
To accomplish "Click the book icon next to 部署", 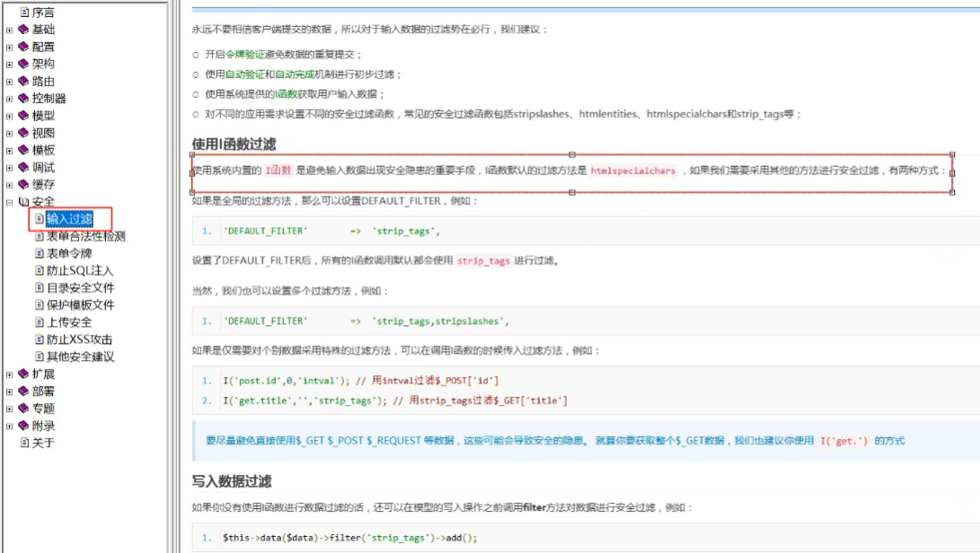I will click(23, 391).
